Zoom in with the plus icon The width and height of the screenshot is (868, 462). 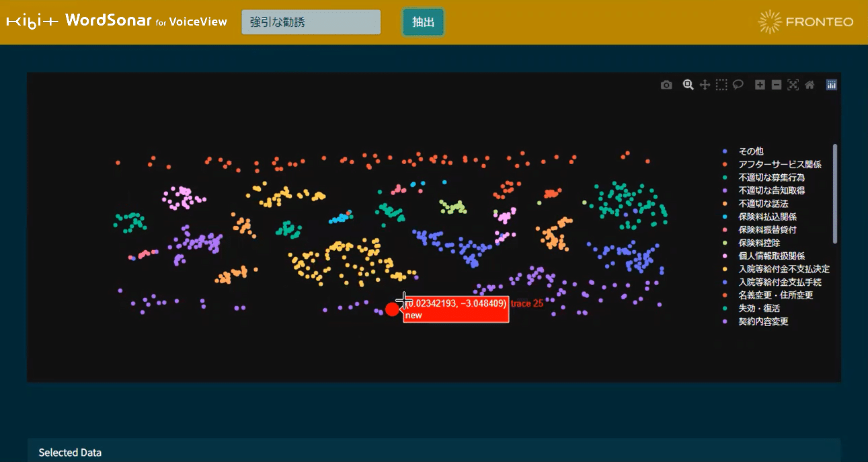coord(760,85)
